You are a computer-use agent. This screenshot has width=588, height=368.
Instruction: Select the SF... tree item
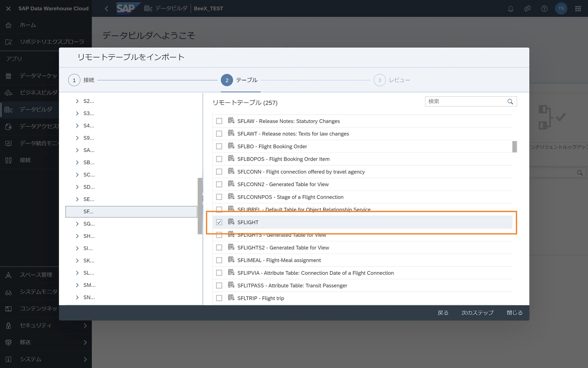[131, 211]
